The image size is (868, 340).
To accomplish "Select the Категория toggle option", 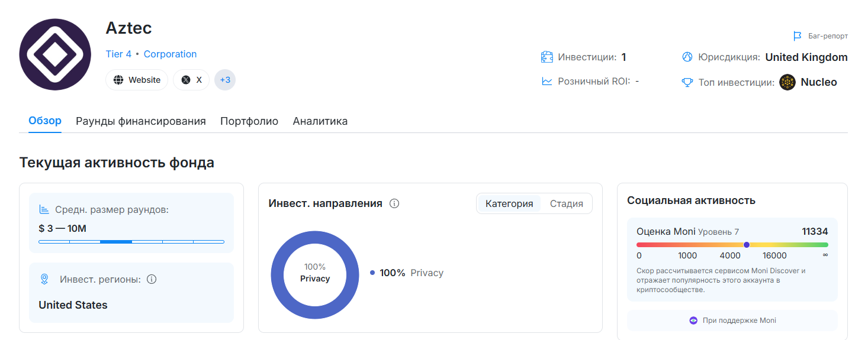I will (x=509, y=203).
